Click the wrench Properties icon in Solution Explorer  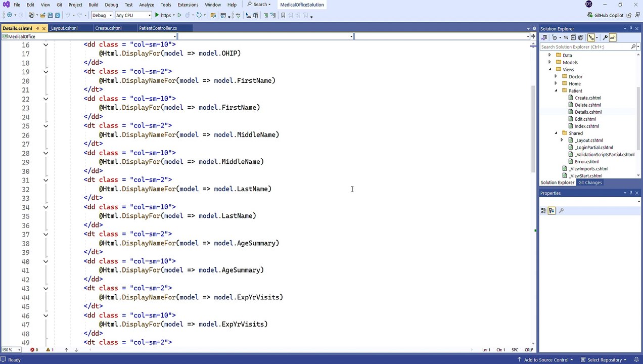click(x=605, y=37)
